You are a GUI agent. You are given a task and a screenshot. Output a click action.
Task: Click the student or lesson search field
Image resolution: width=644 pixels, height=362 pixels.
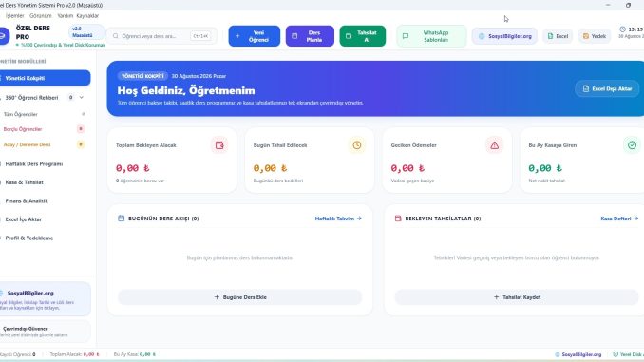(x=161, y=36)
